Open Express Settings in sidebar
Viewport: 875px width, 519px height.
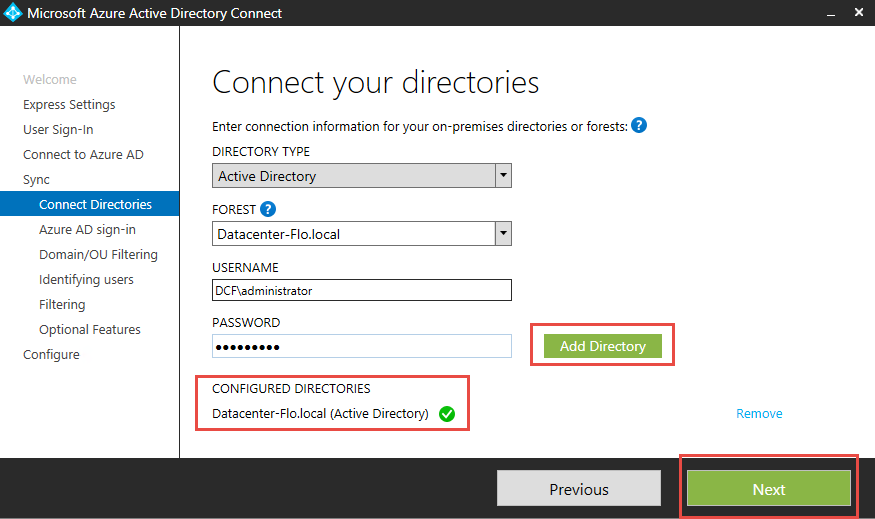(69, 105)
